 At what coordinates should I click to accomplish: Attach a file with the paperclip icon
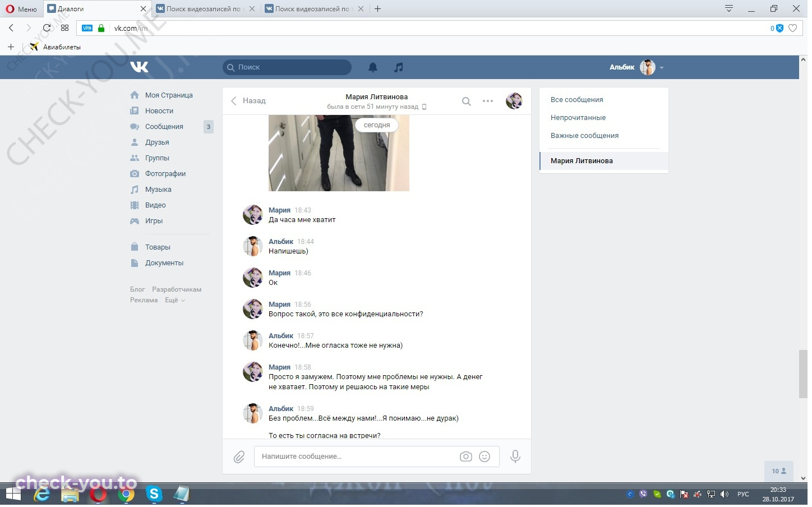point(239,457)
